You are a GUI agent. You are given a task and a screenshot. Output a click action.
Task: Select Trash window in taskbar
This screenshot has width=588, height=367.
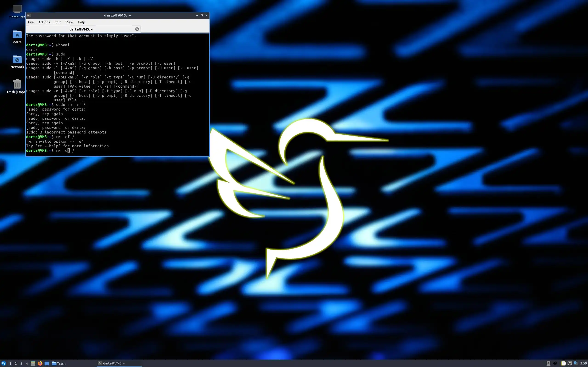pyautogui.click(x=59, y=363)
